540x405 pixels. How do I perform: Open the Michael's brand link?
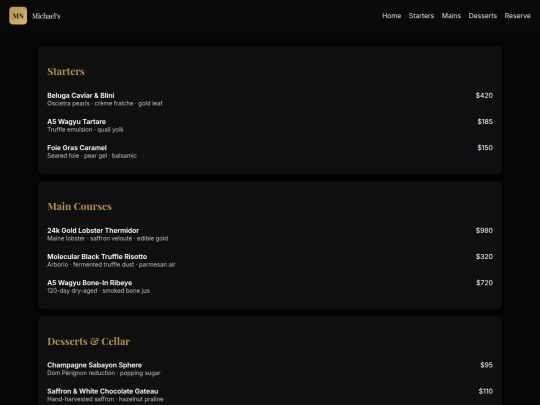coord(46,16)
